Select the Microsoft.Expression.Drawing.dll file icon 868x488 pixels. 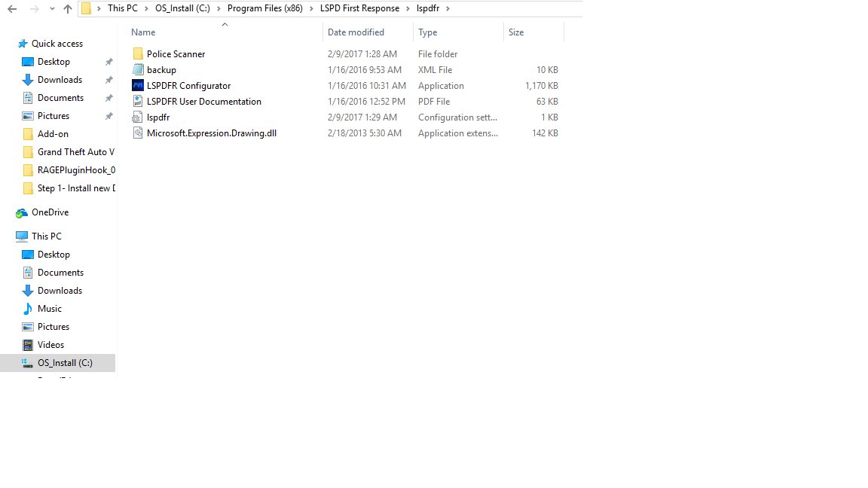pyautogui.click(x=138, y=133)
